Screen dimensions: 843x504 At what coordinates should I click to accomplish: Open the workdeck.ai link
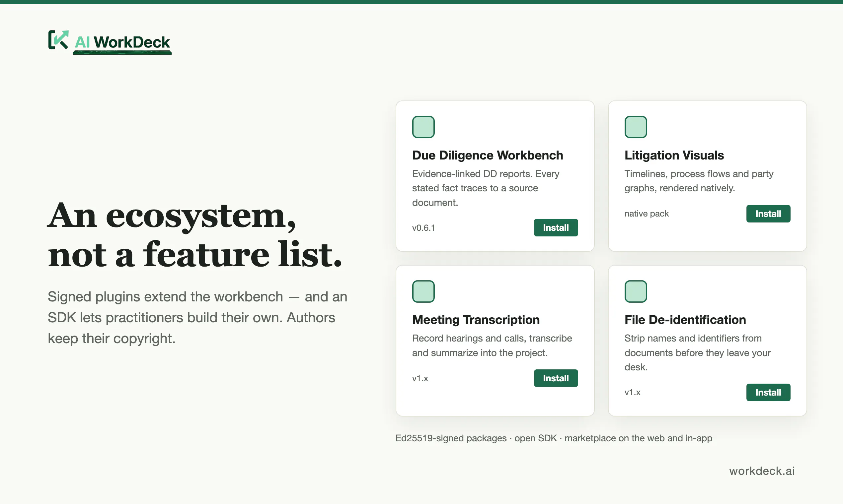click(762, 471)
